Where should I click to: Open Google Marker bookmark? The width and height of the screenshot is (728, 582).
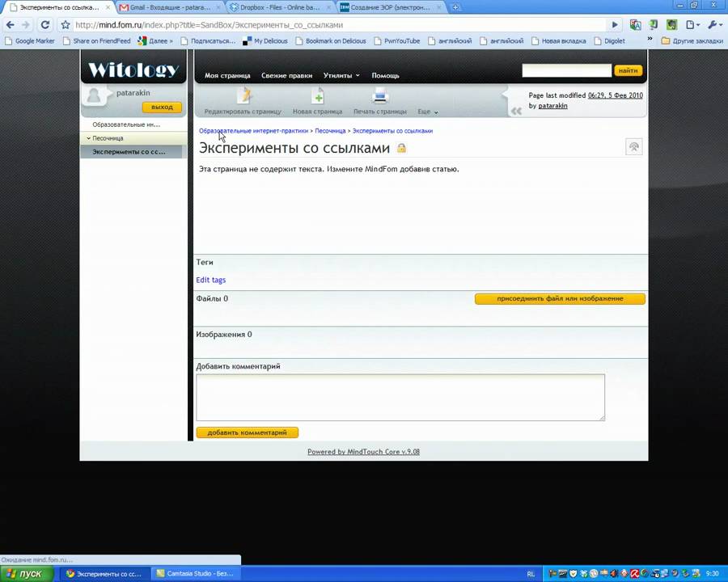click(x=30, y=41)
